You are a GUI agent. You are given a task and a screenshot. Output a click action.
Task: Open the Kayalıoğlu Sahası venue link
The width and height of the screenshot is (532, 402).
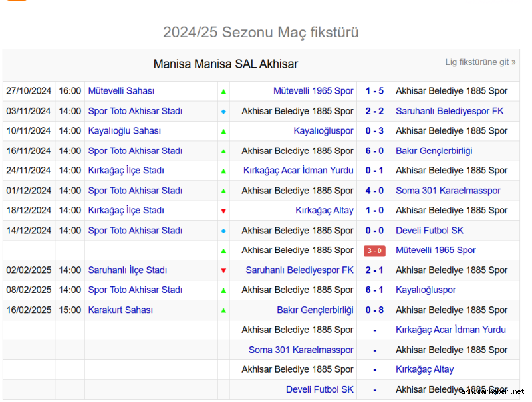124,131
